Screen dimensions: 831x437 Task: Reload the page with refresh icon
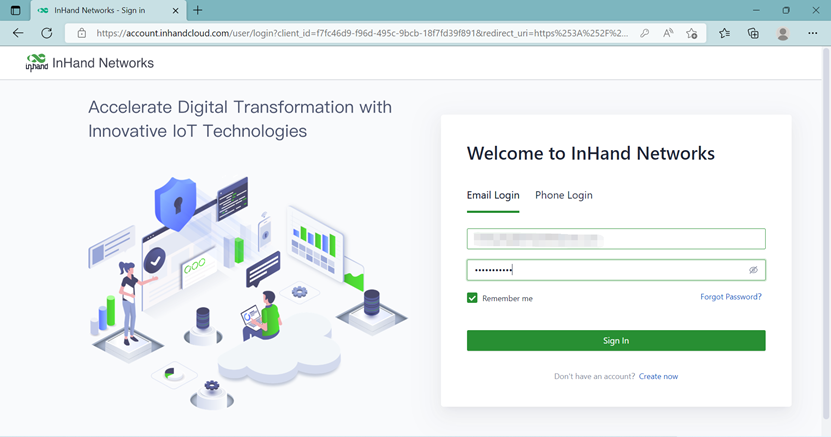coord(47,33)
